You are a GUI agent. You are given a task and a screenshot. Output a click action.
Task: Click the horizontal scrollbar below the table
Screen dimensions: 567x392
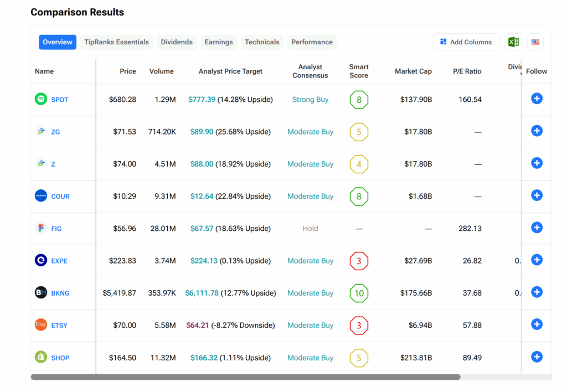[245, 377]
